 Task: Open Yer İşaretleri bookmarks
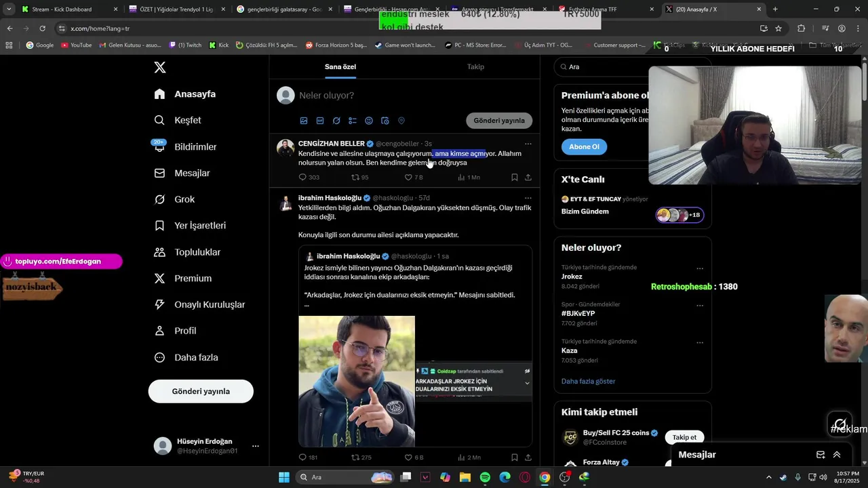point(190,226)
